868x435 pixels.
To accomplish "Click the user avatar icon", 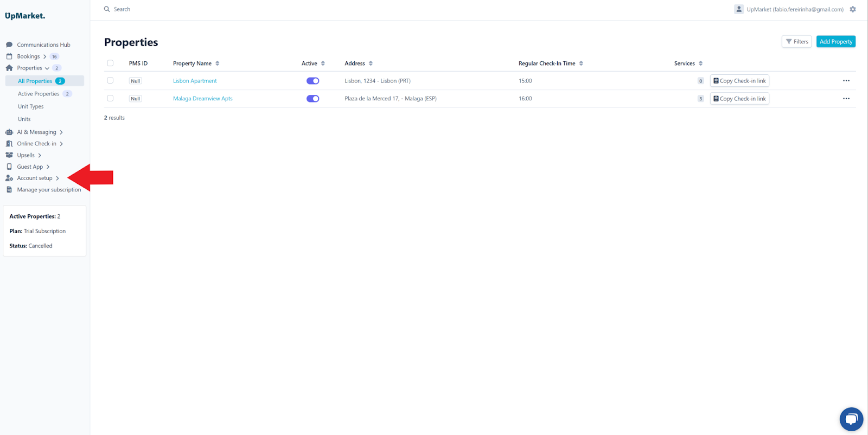I will (739, 9).
